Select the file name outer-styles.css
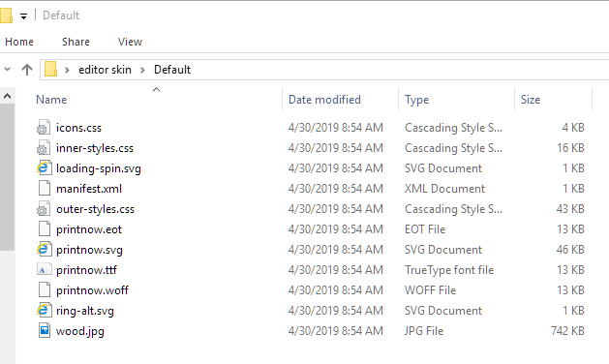Image resolution: width=609 pixels, height=364 pixels. (95, 208)
